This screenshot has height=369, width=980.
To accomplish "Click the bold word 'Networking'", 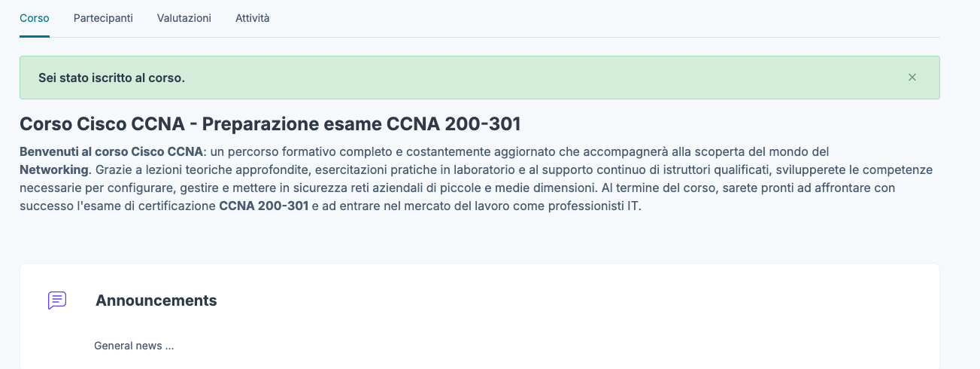I will 54,169.
